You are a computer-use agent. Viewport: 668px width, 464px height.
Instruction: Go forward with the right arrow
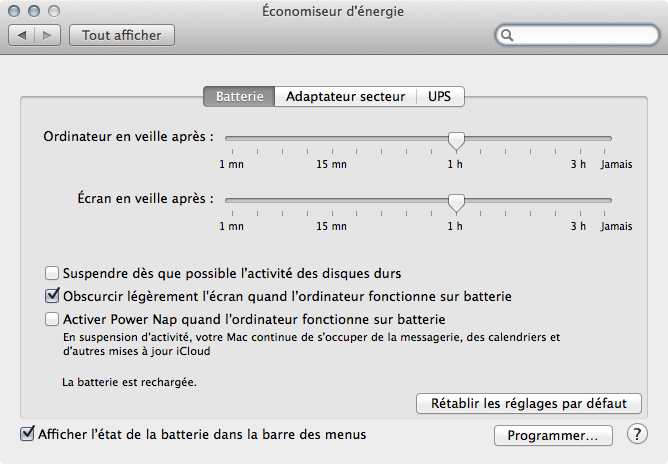coord(47,35)
